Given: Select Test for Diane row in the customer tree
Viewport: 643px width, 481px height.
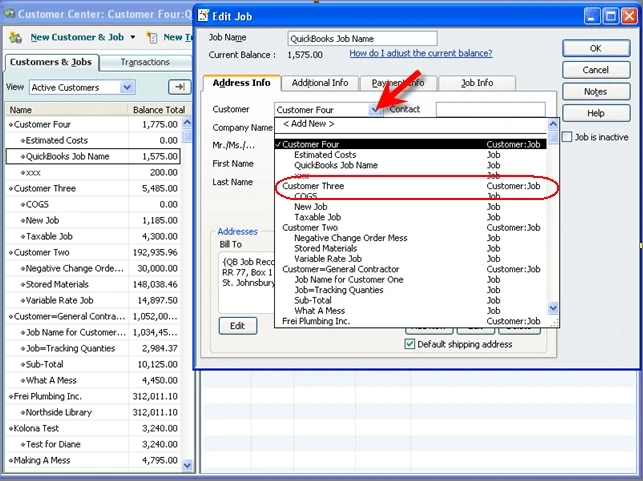Looking at the screenshot, I should [93, 445].
